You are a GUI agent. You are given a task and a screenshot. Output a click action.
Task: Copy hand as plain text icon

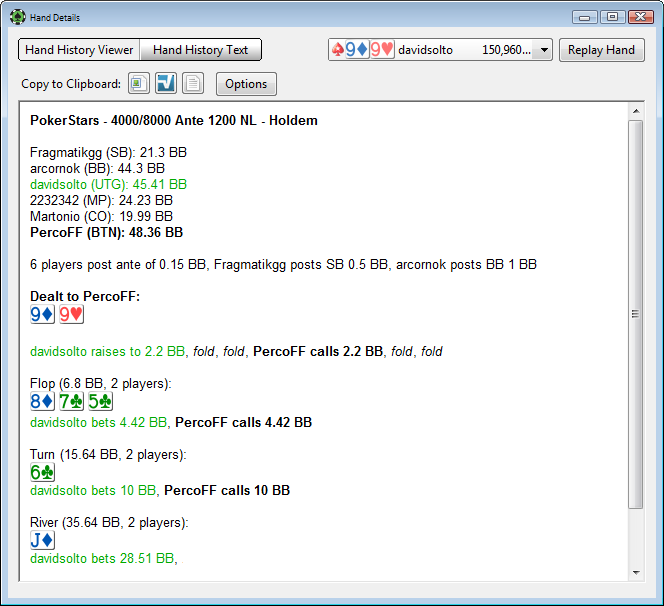coord(193,83)
